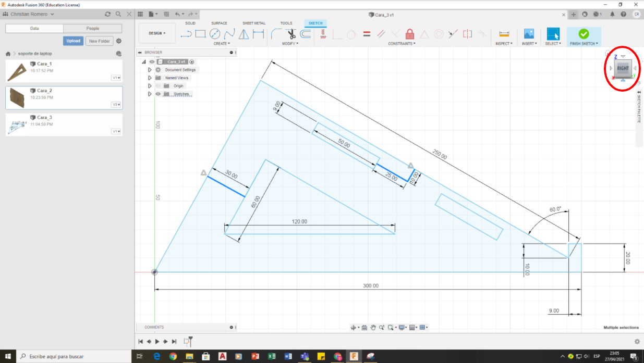The image size is (644, 363).
Task: Select the Circle sketch tool
Action: (215, 34)
